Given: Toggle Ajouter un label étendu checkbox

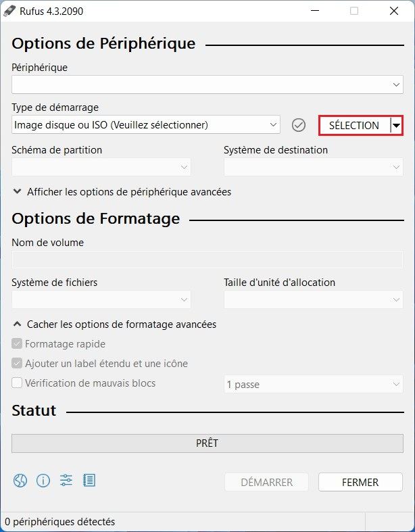Looking at the screenshot, I should click(x=18, y=364).
